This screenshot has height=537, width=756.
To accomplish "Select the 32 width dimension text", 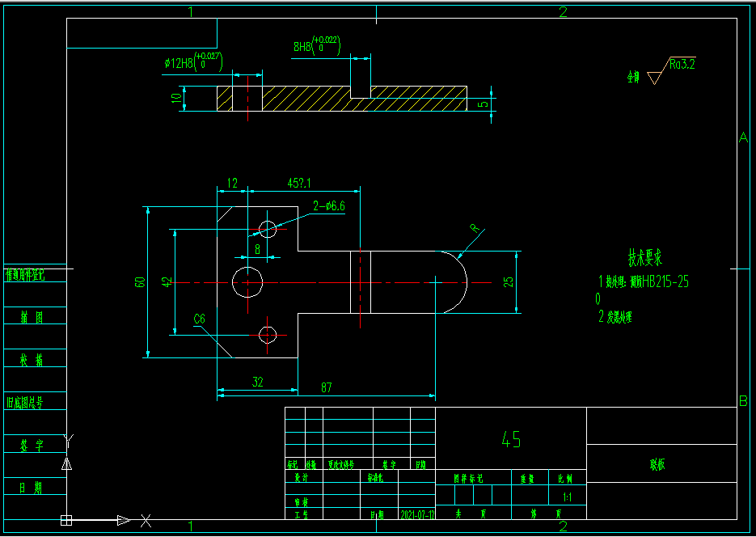I will (258, 382).
